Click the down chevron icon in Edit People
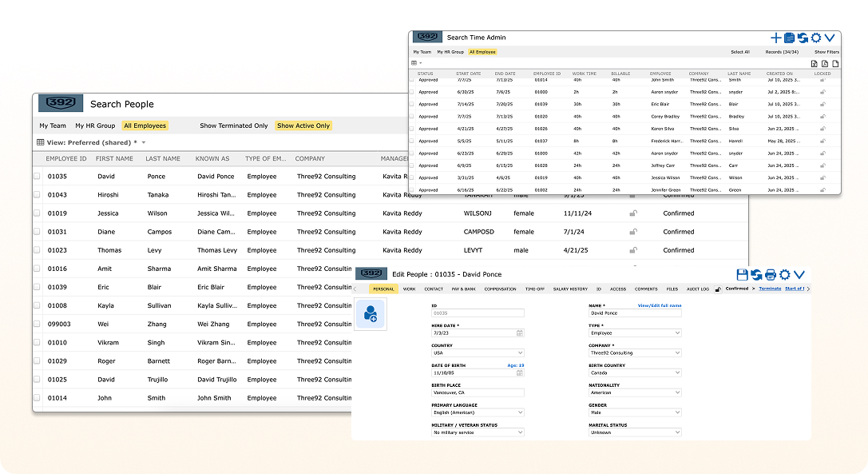868x474 pixels. pos(799,274)
